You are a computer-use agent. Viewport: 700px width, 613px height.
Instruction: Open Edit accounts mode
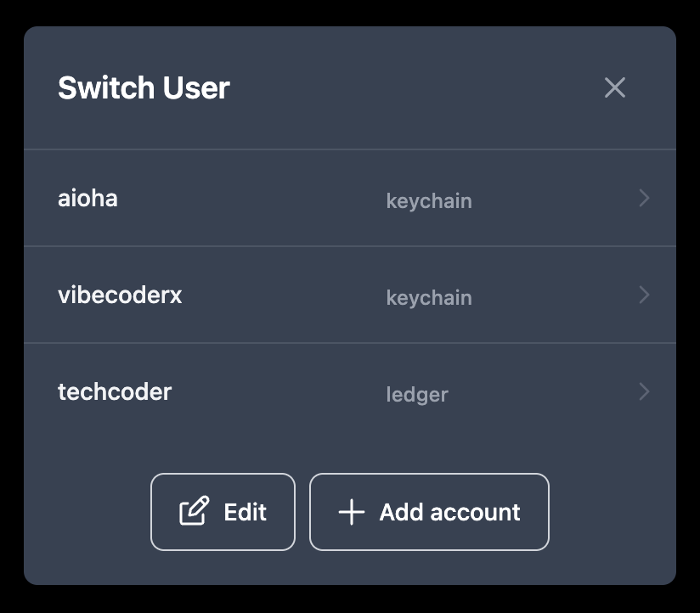[x=223, y=512]
